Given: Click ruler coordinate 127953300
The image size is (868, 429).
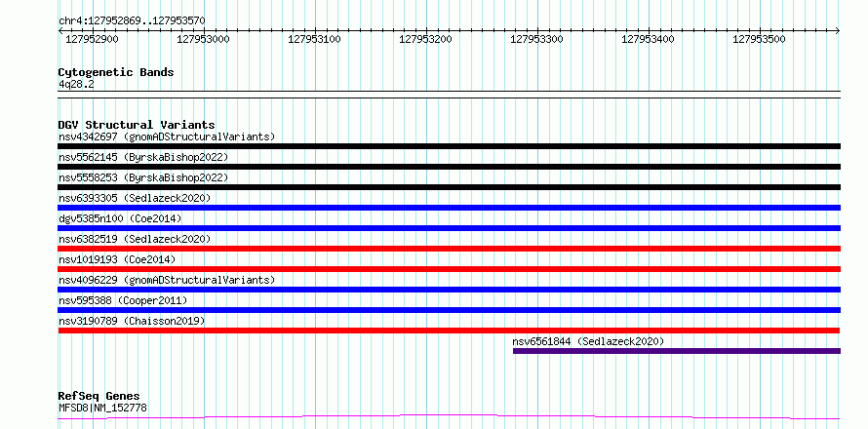Looking at the screenshot, I should (x=537, y=39).
